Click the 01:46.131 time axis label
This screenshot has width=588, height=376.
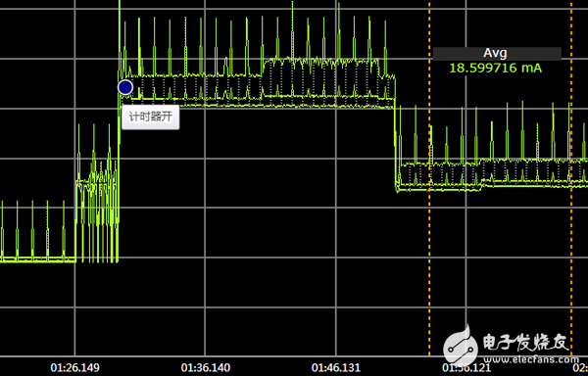coord(336,368)
